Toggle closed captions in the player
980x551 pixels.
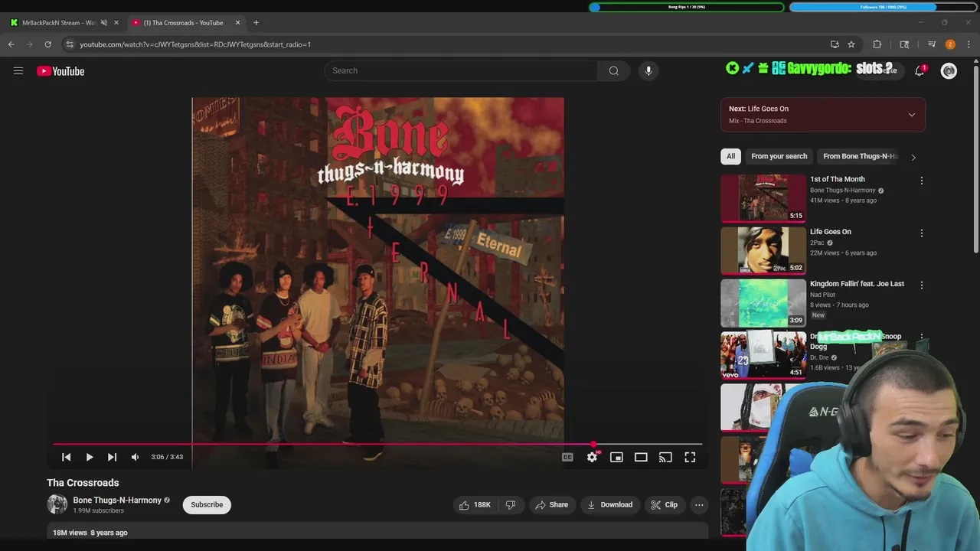click(x=567, y=457)
